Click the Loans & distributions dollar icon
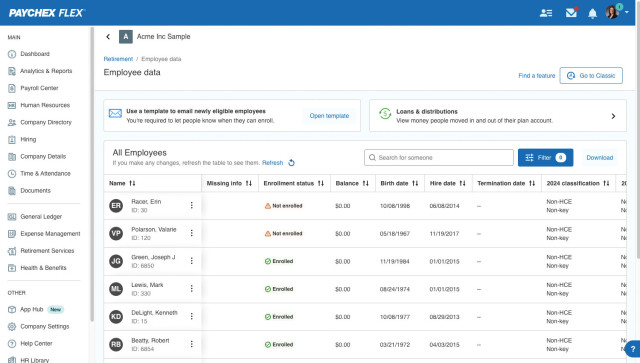This screenshot has width=640, height=363. pyautogui.click(x=385, y=114)
